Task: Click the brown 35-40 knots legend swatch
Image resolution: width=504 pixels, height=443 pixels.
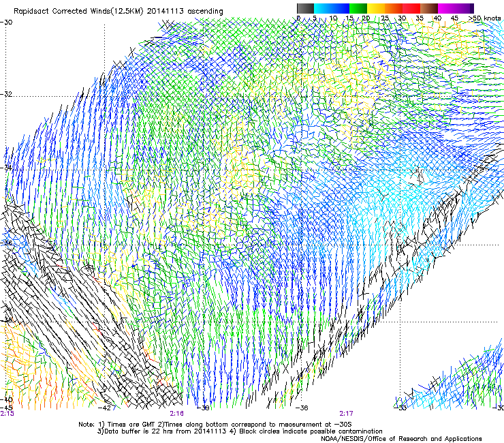Action: pyautogui.click(x=429, y=8)
